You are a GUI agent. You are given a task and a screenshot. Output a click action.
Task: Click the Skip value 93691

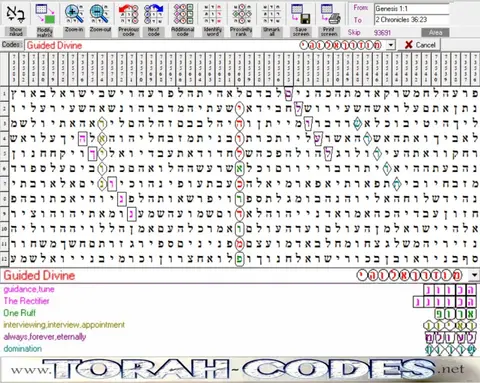(x=382, y=33)
